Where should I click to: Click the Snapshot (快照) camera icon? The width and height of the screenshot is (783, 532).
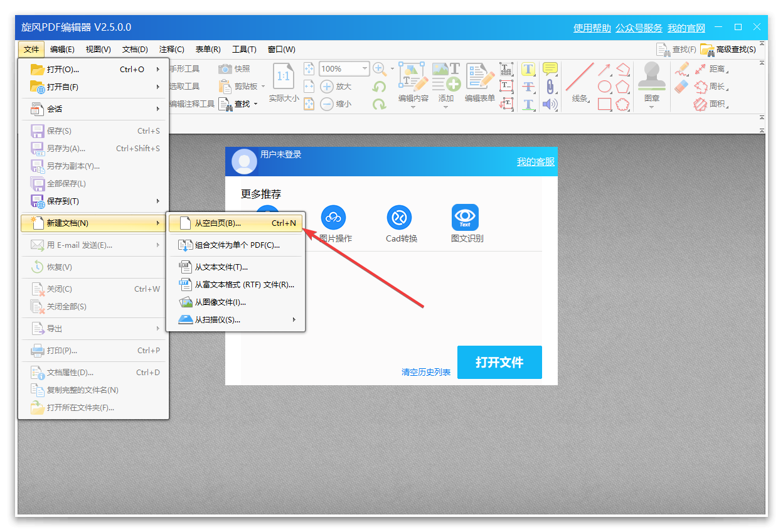[225, 69]
